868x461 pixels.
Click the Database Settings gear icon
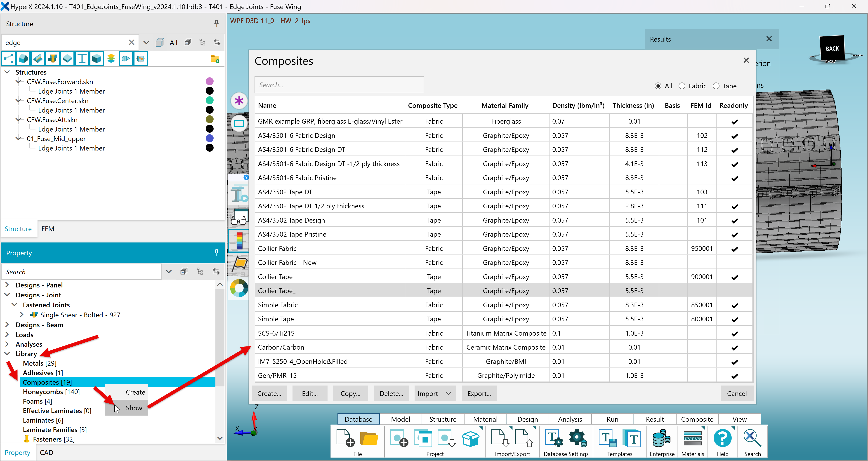(x=578, y=438)
